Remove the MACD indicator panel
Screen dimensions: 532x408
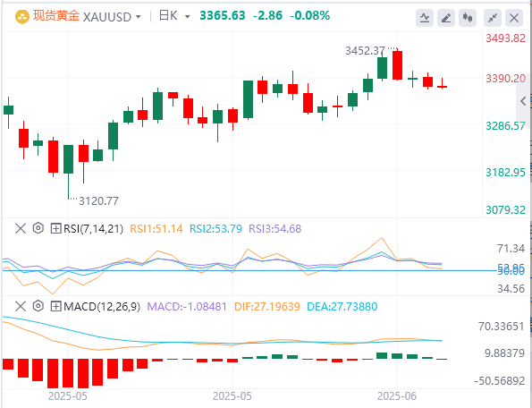tap(21, 307)
